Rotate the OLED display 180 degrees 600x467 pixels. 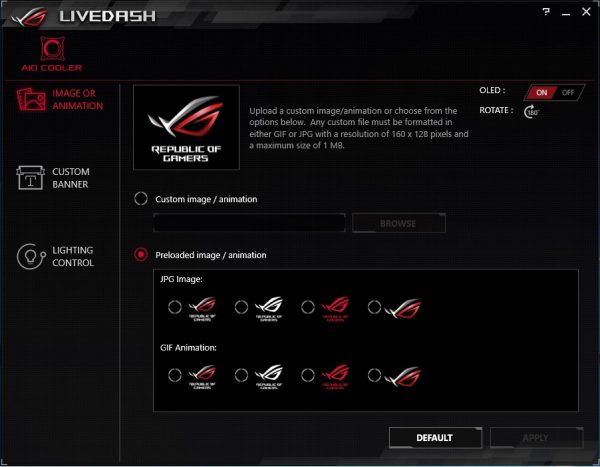click(x=532, y=111)
